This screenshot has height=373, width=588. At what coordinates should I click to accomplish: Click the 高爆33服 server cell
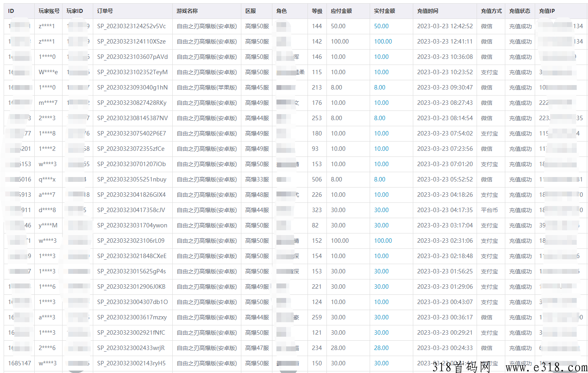257,179
